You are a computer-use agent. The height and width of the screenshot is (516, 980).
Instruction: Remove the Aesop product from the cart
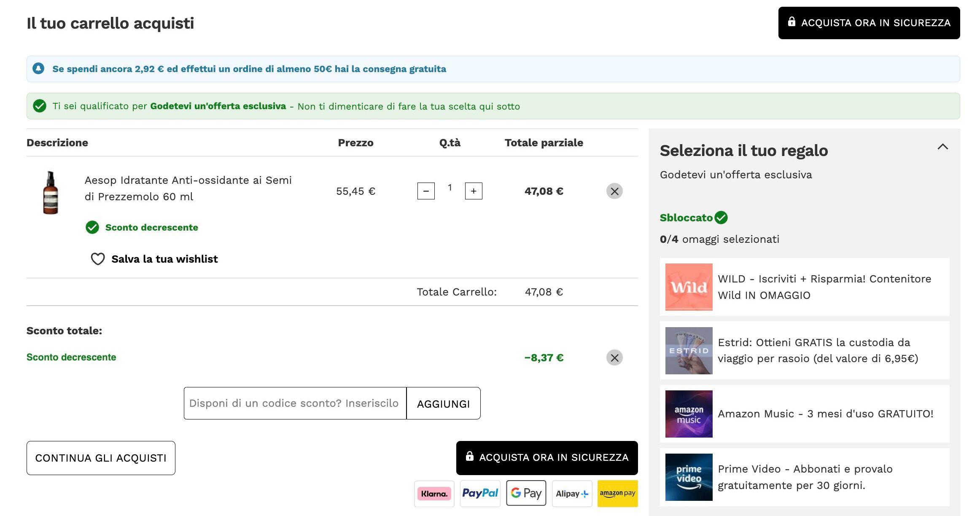pyautogui.click(x=614, y=191)
